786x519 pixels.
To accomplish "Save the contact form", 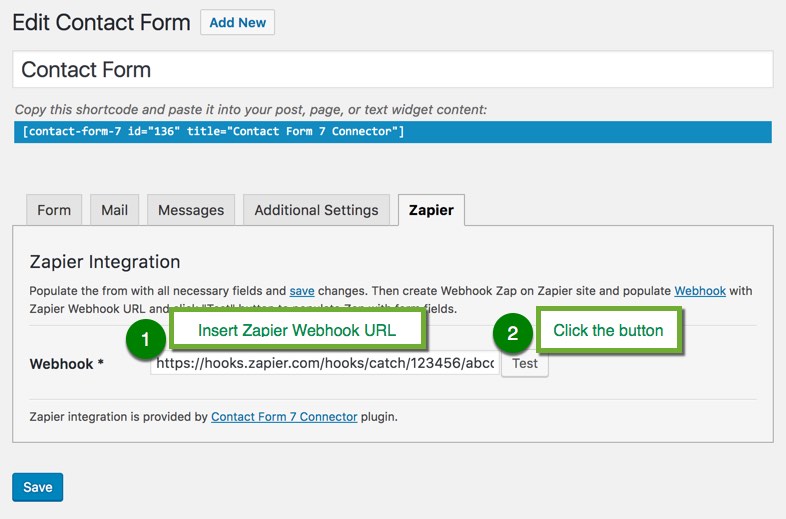I will [38, 487].
